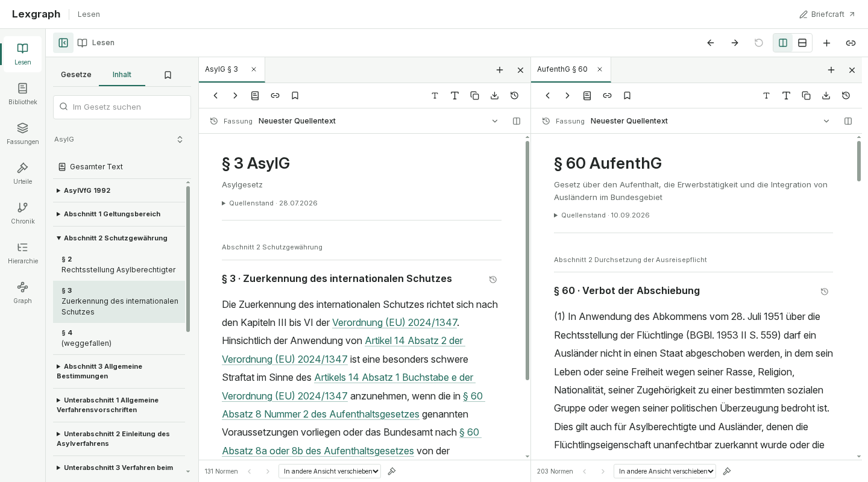Expand Abschnitt 1 Geltungsbereich
The width and height of the screenshot is (868, 482).
tap(119, 214)
